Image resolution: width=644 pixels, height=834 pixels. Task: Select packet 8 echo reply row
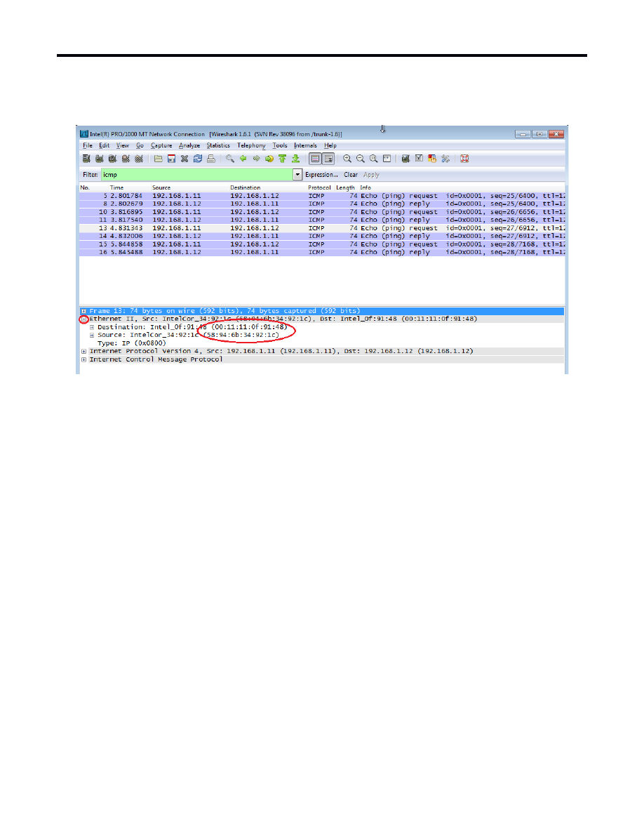[x=322, y=204]
